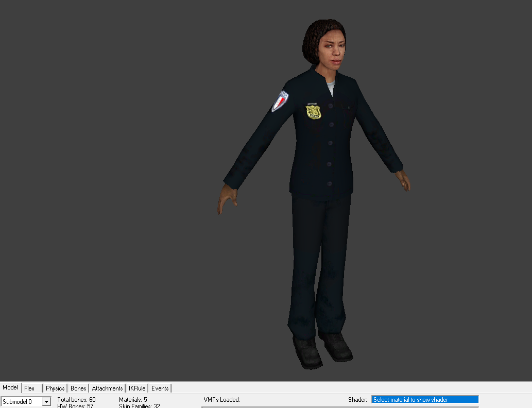532x408 pixels.
Task: Switch to the Model tab
Action: point(10,388)
